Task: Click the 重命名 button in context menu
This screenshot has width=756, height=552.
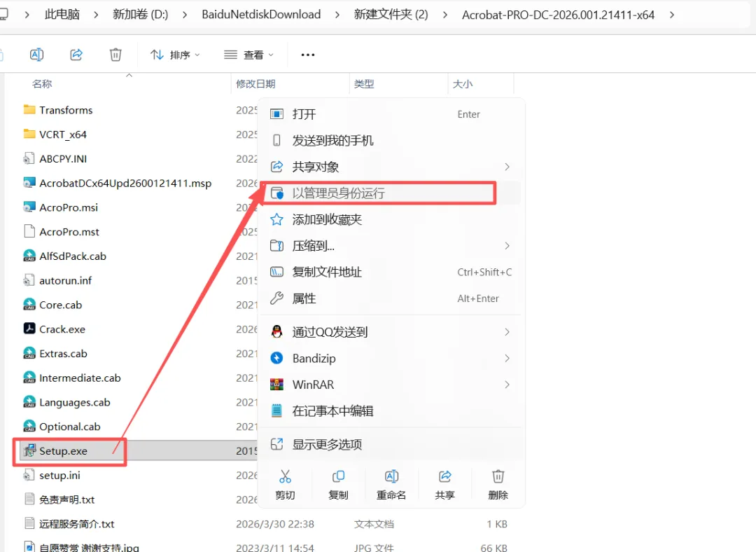Action: [x=391, y=485]
